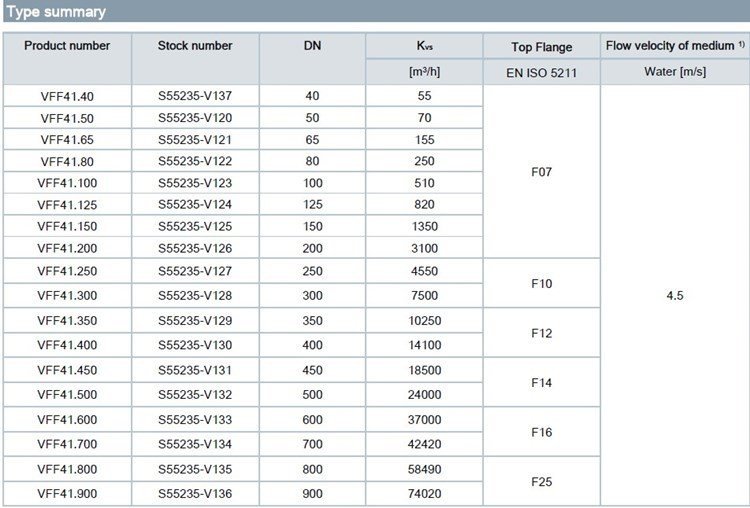Select product number VFF41.150
Image resolution: width=750 pixels, height=508 pixels.
click(67, 227)
